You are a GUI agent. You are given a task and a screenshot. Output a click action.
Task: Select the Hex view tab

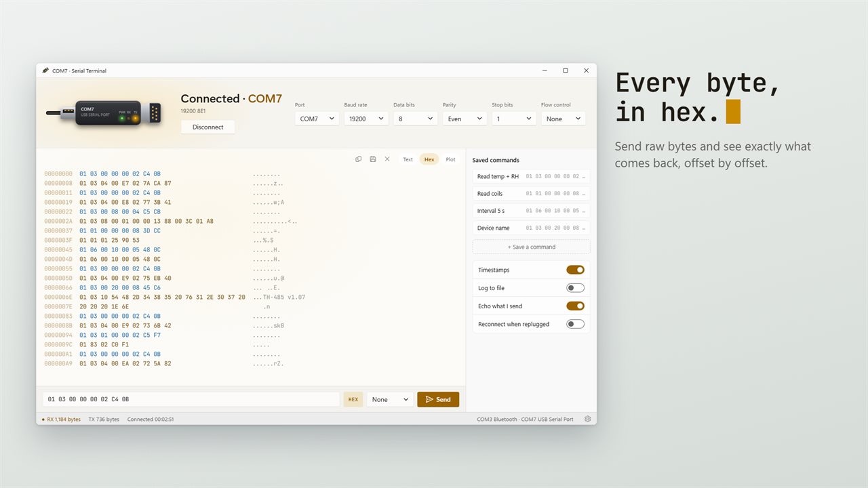tap(429, 159)
